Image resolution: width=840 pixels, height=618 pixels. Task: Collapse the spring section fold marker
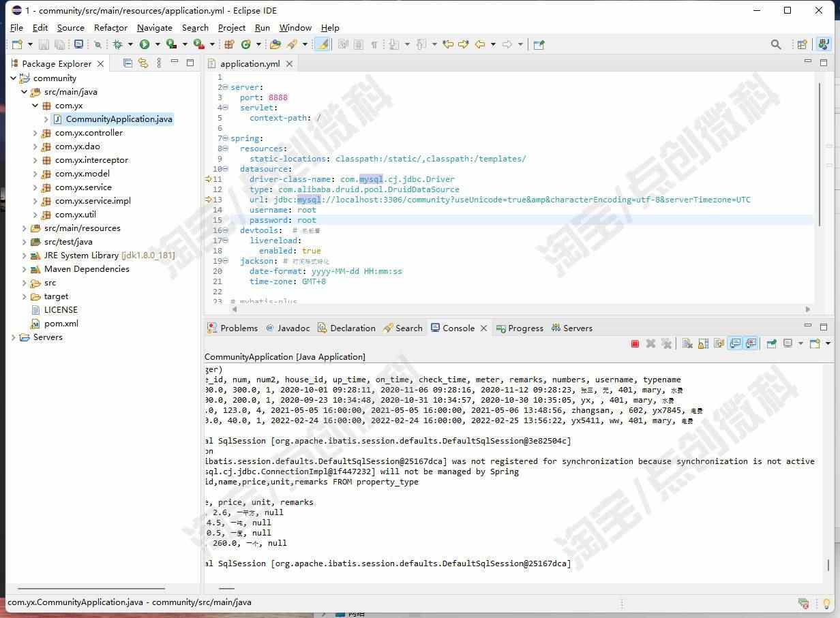[x=226, y=138]
